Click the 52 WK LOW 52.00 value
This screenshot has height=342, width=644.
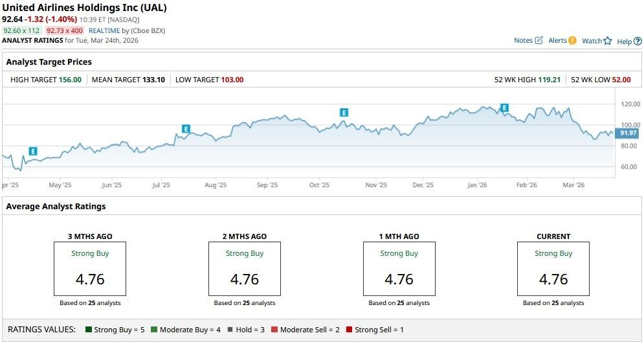(x=621, y=80)
